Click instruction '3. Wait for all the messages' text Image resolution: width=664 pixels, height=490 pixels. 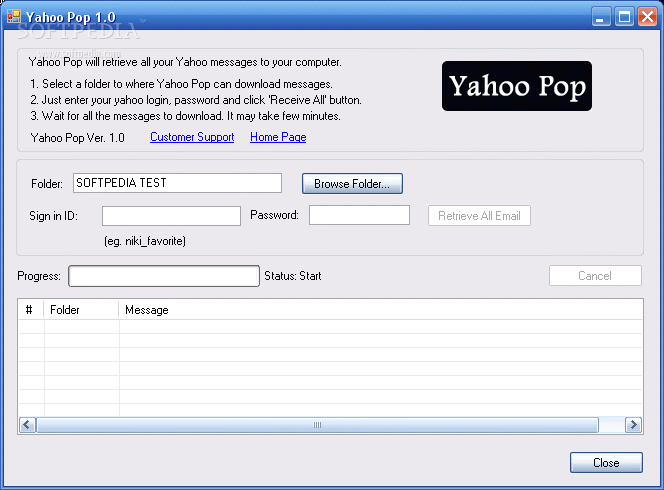point(185,116)
